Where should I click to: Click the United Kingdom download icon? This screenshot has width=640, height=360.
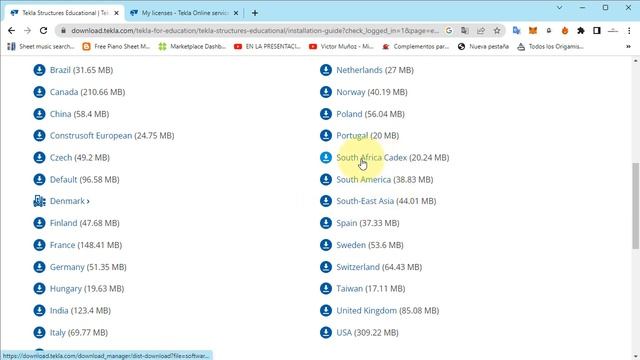click(x=326, y=311)
